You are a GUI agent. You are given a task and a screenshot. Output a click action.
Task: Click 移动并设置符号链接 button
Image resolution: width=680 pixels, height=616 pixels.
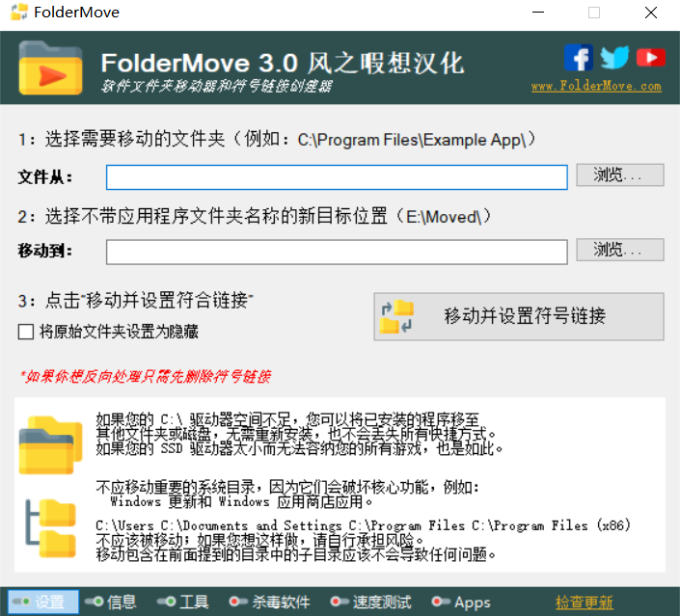click(519, 316)
